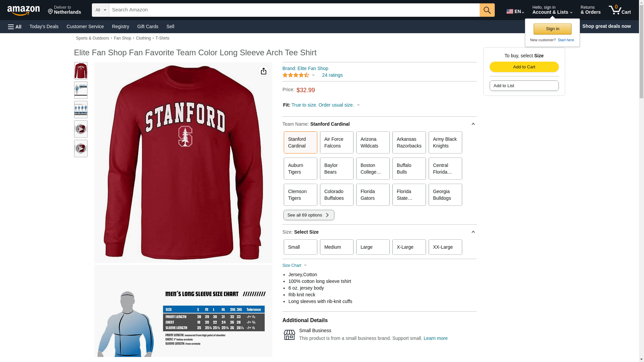
Task: Click the star rating icons
Action: pyautogui.click(x=296, y=75)
